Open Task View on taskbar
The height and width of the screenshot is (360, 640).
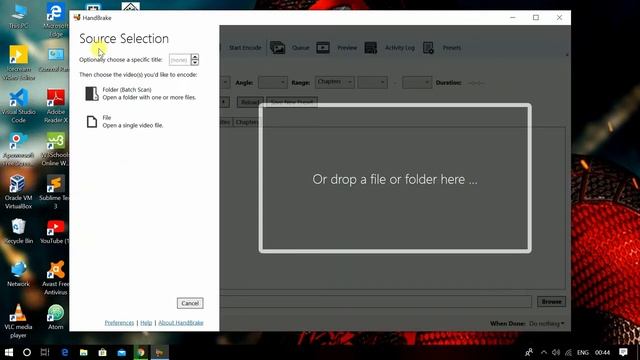point(45,352)
